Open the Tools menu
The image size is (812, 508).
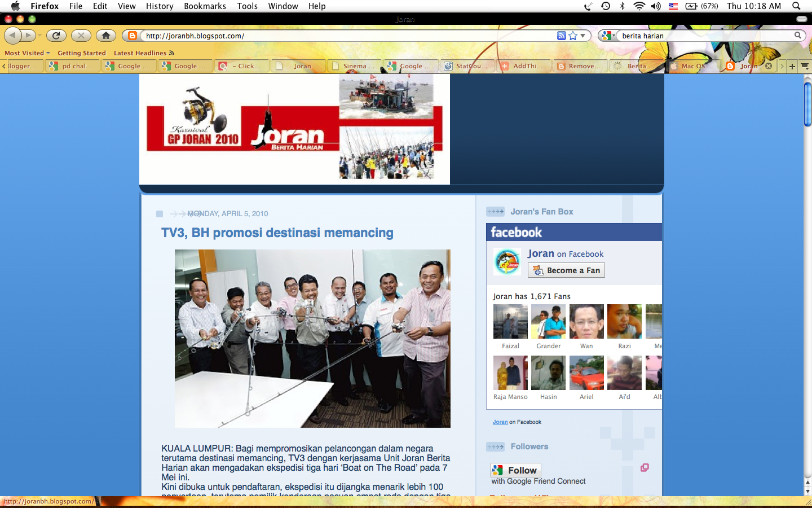point(247,6)
